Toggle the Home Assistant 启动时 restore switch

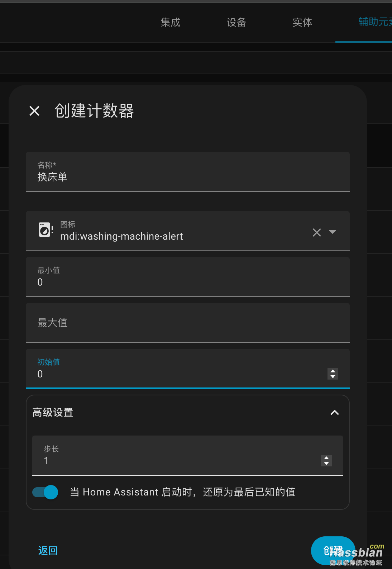point(45,492)
